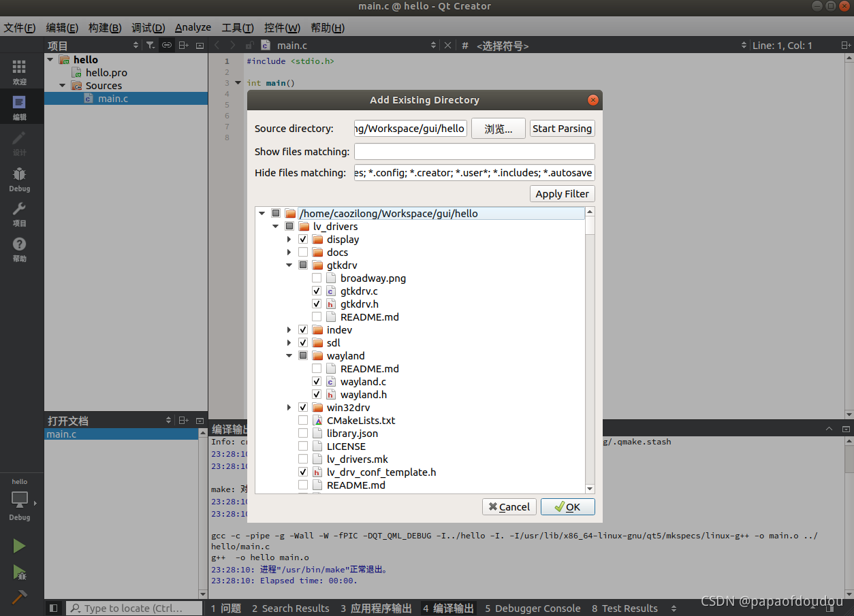Go forward in editor navigation history
The width and height of the screenshot is (854, 616).
click(233, 45)
